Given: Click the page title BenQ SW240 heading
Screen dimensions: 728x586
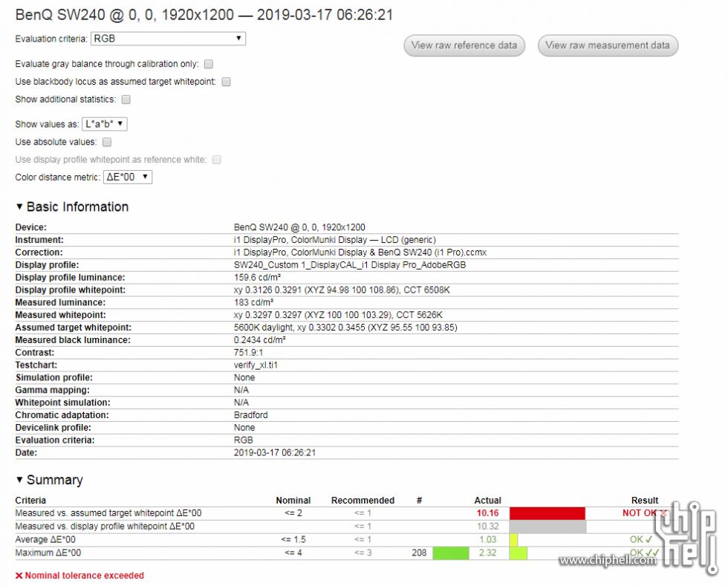Looking at the screenshot, I should 204,15.
